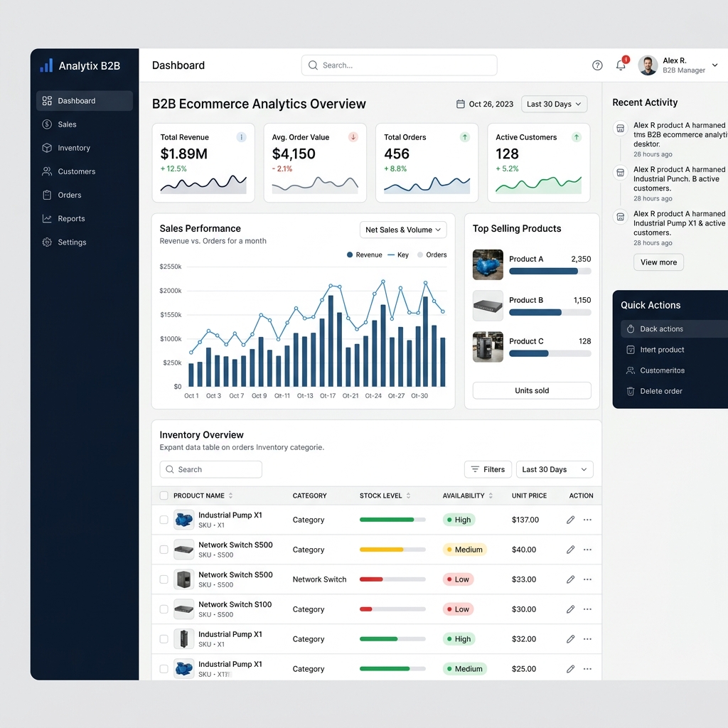Click the first Recent Activity entry icon

(620, 128)
